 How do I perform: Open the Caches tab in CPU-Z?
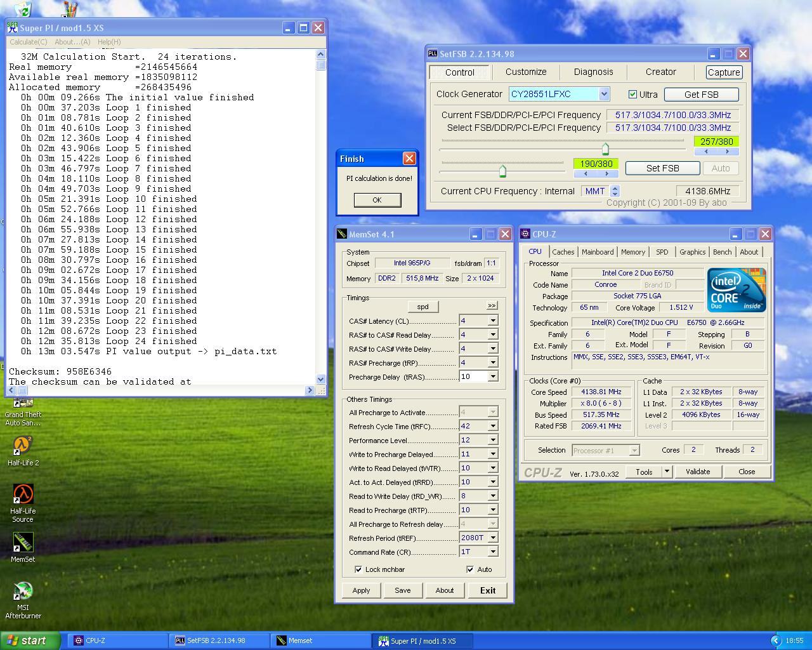pos(563,252)
